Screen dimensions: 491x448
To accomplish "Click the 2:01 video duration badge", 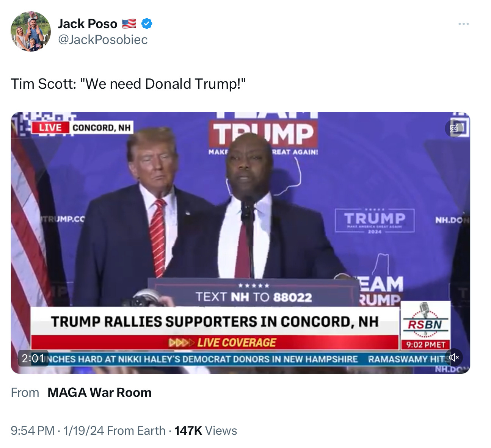I will pos(33,358).
